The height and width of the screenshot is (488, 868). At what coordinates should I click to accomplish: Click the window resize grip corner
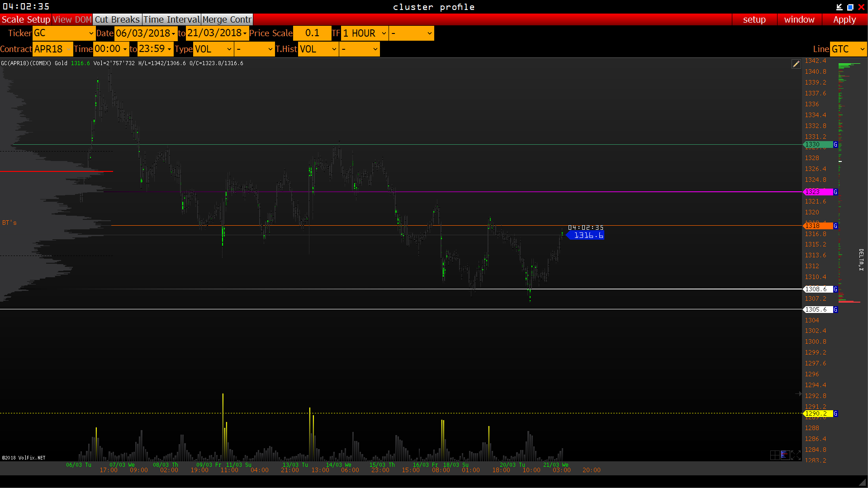click(x=862, y=483)
